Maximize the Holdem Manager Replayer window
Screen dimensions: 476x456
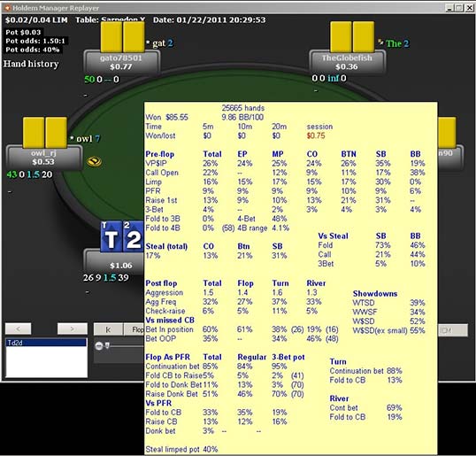pos(459,8)
